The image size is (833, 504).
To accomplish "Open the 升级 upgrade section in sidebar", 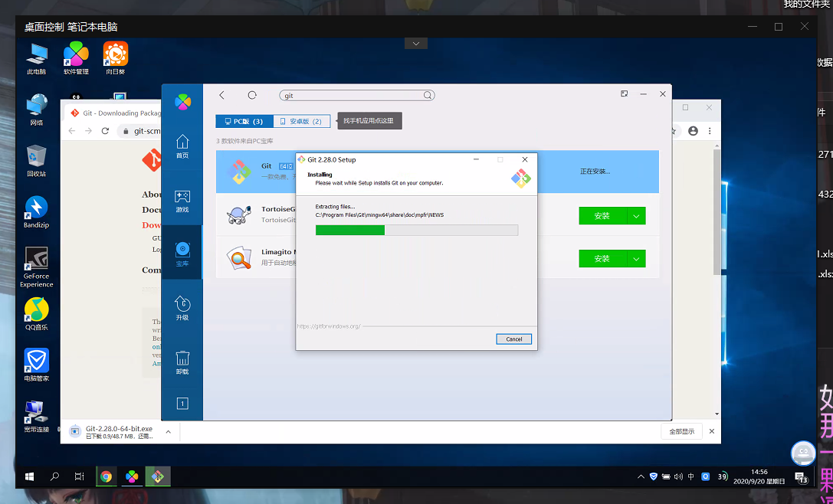I will pyautogui.click(x=182, y=308).
